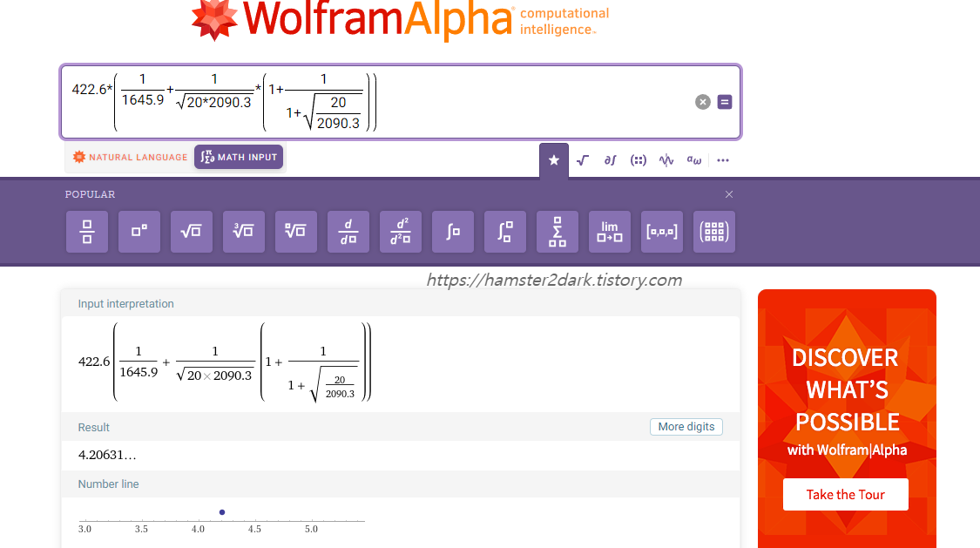The image size is (980, 548).
Task: Open the calculus partial-integral templates tab
Action: coord(610,160)
